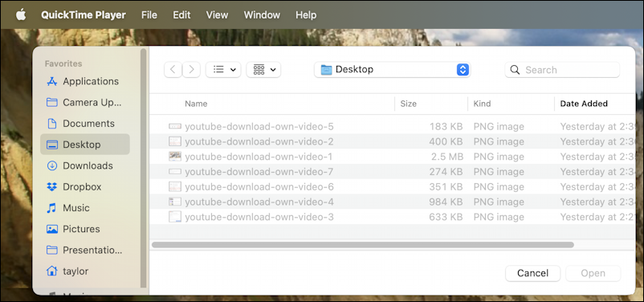Click the Dropbox logo icon
This screenshot has width=644, height=302.
[x=51, y=187]
